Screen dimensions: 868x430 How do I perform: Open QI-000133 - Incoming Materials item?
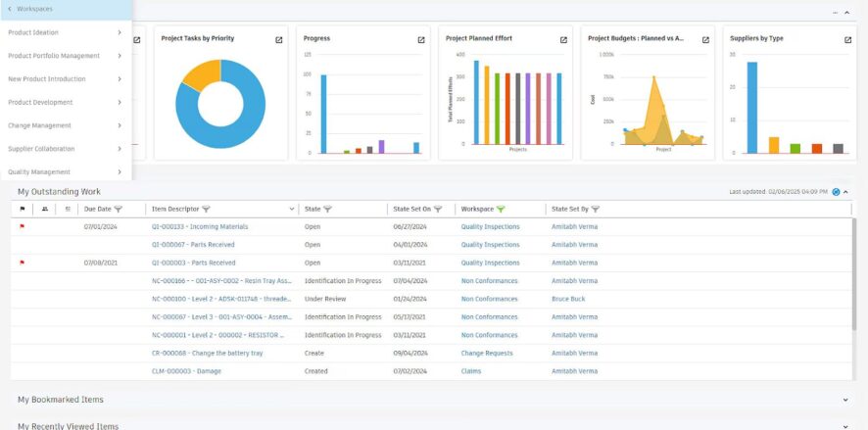pyautogui.click(x=200, y=227)
